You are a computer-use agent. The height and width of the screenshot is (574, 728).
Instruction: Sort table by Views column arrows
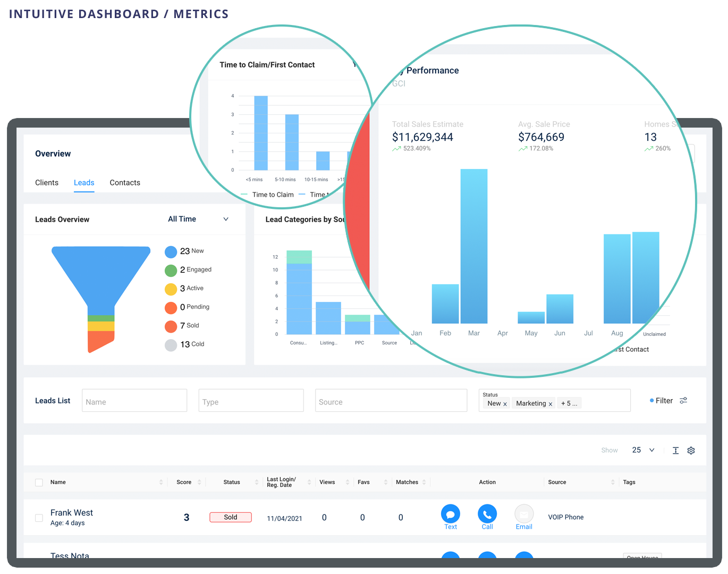click(348, 482)
